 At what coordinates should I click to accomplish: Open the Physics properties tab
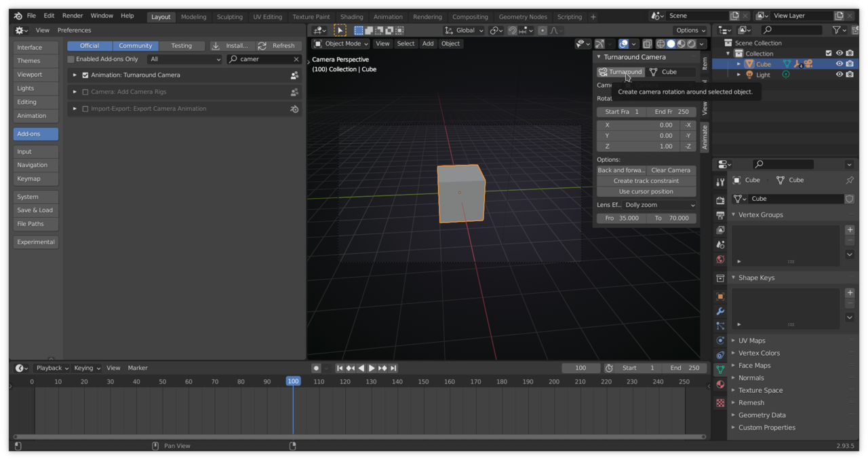pos(720,341)
